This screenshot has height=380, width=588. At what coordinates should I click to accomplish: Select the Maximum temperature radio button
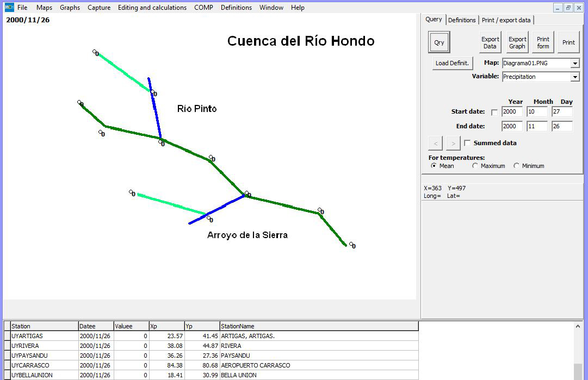point(475,166)
